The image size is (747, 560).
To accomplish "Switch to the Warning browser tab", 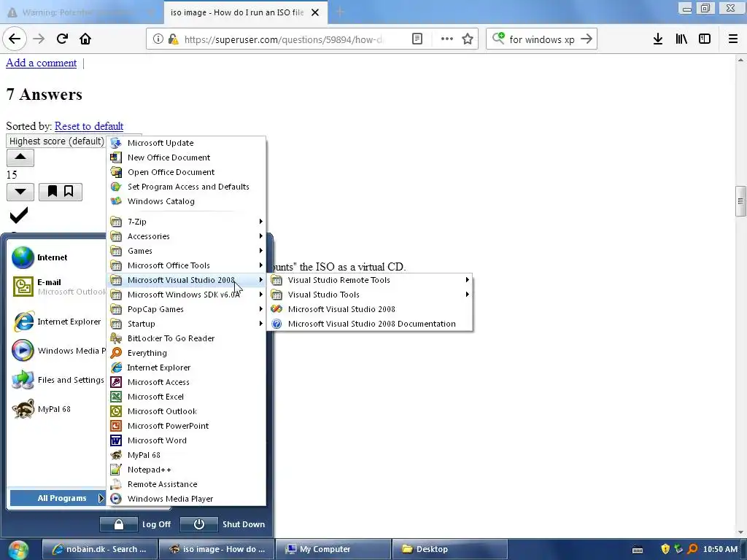I will tap(81, 12).
